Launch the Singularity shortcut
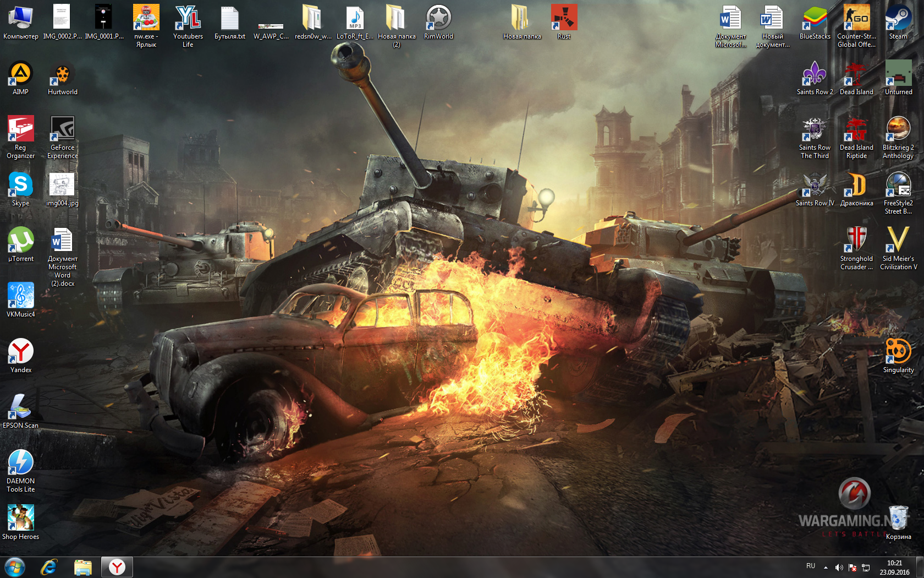 tap(898, 356)
